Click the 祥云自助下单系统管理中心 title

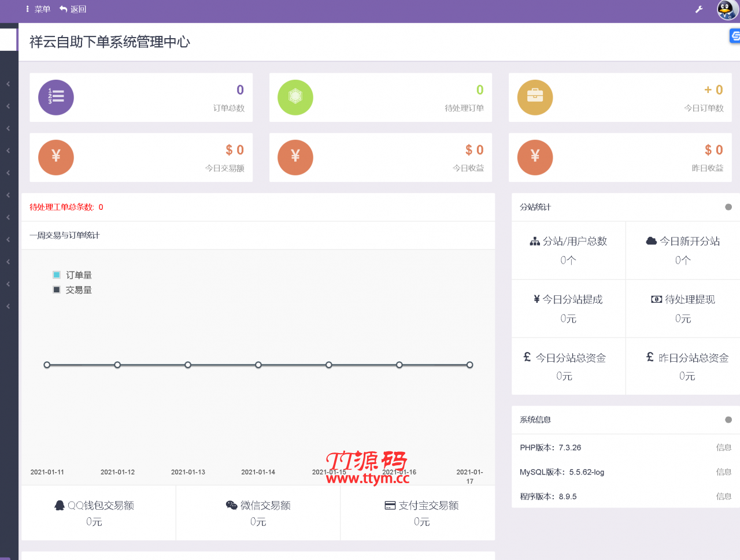[x=110, y=42]
